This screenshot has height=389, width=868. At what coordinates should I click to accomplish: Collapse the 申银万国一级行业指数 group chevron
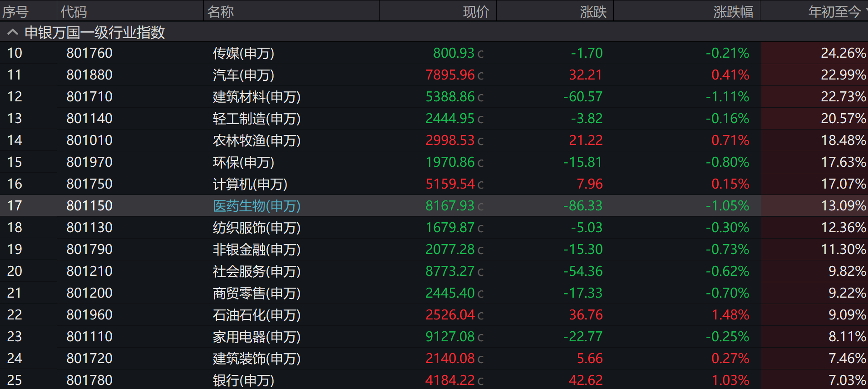pyautogui.click(x=13, y=32)
